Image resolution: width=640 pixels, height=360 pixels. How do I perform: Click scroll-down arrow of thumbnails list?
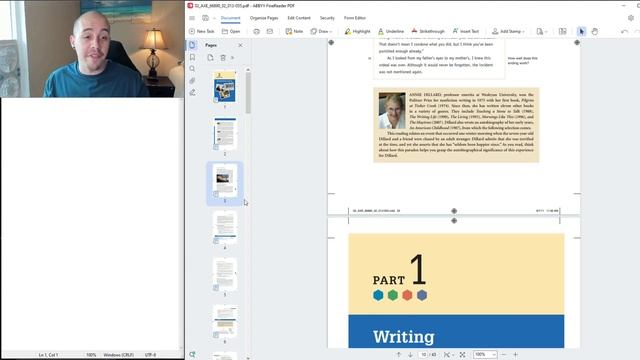(248, 358)
